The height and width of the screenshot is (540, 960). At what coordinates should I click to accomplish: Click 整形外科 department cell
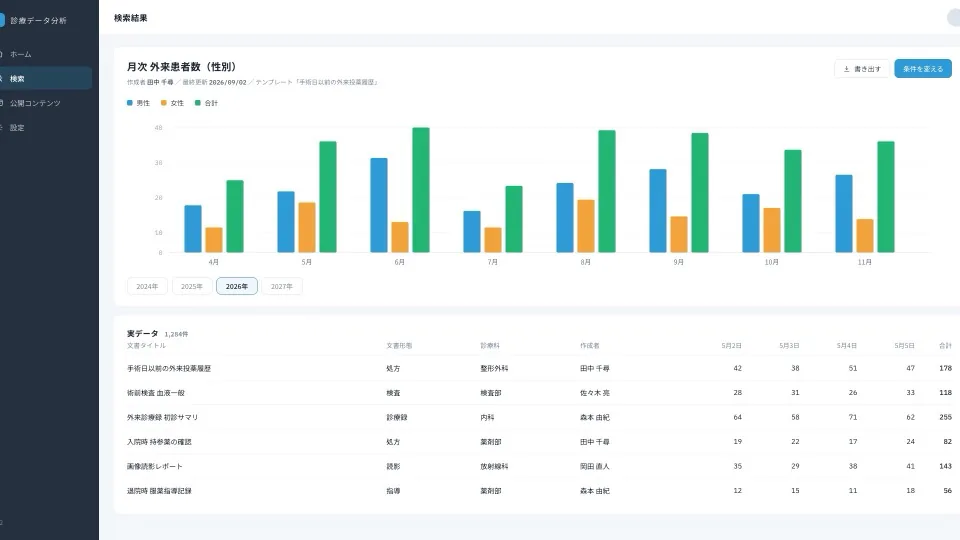(x=494, y=368)
